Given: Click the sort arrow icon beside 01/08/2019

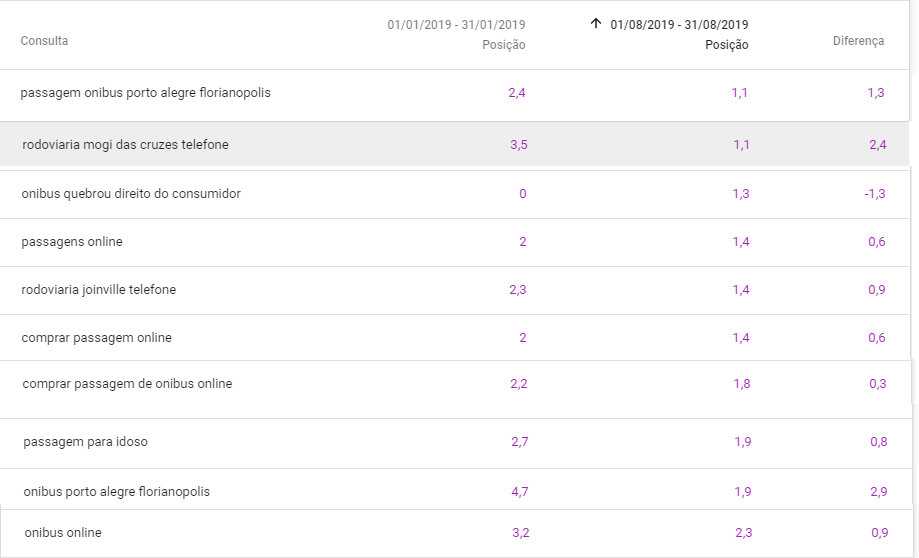Looking at the screenshot, I should [596, 23].
